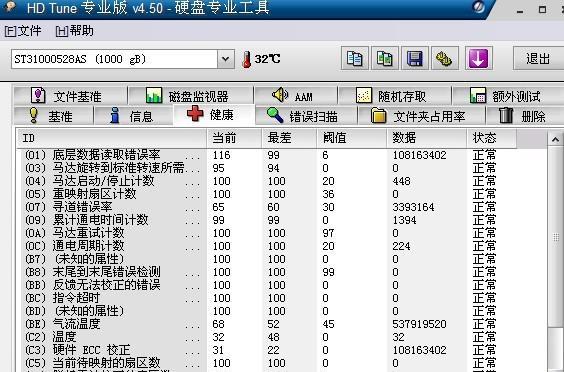564x372 pixels.
Task: Click the floppy disk save screenshot icon
Action: 415,58
